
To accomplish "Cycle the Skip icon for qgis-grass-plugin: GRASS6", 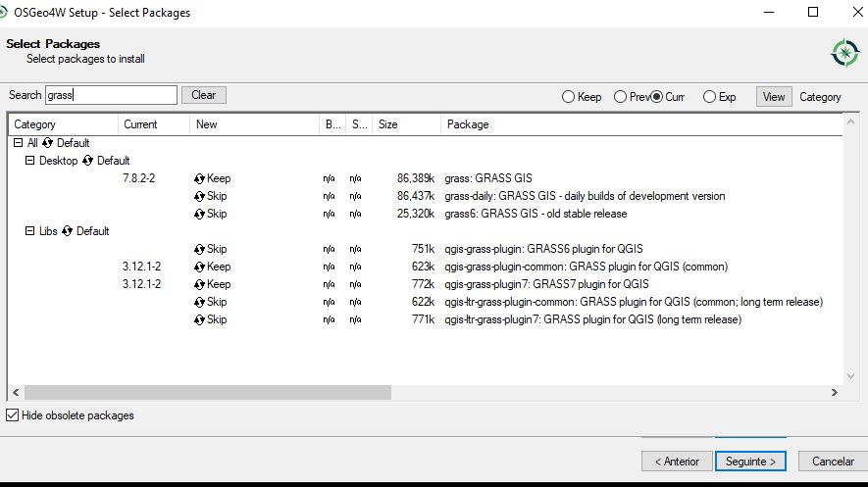I will [x=199, y=249].
